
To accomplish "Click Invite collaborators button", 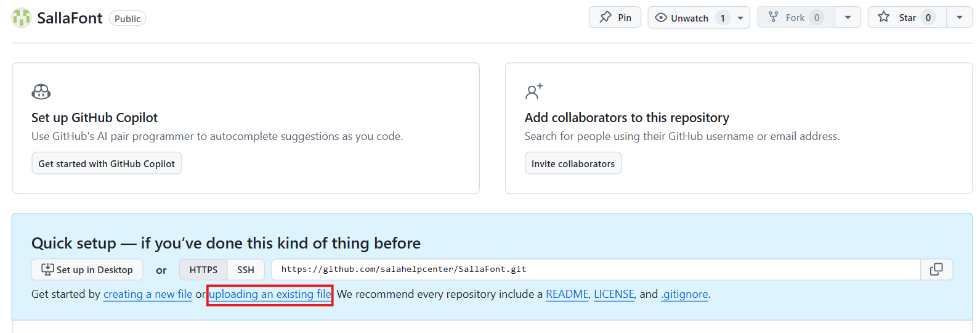I will point(573,163).
